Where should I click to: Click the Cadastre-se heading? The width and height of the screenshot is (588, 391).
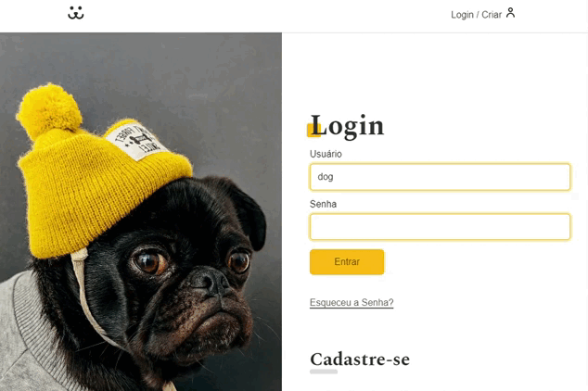coord(360,359)
